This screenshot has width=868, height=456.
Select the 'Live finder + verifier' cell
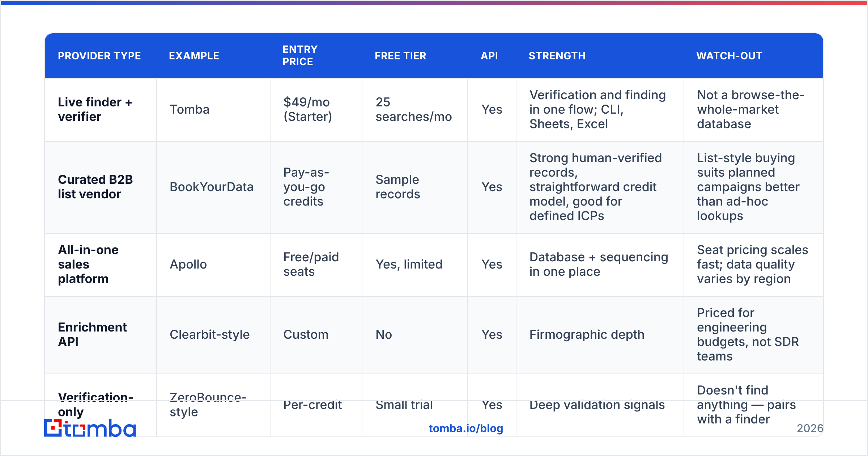coord(101,110)
